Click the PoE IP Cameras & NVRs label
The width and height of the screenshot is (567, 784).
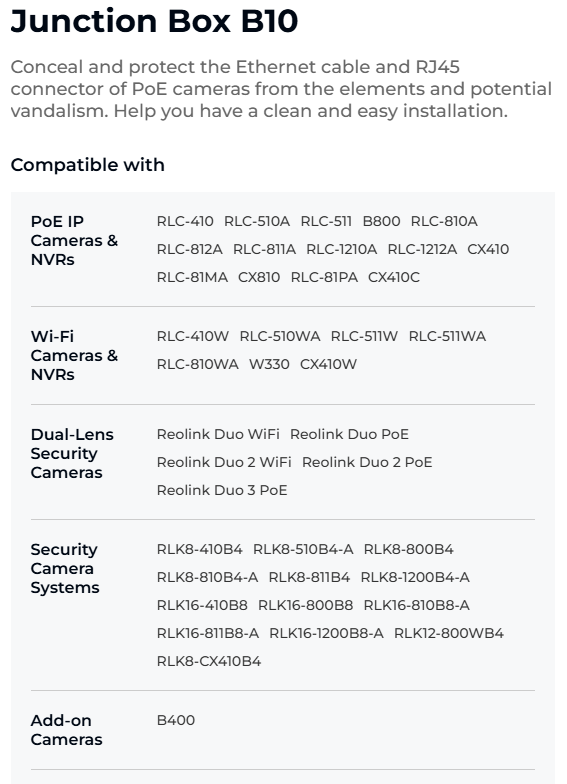(74, 240)
